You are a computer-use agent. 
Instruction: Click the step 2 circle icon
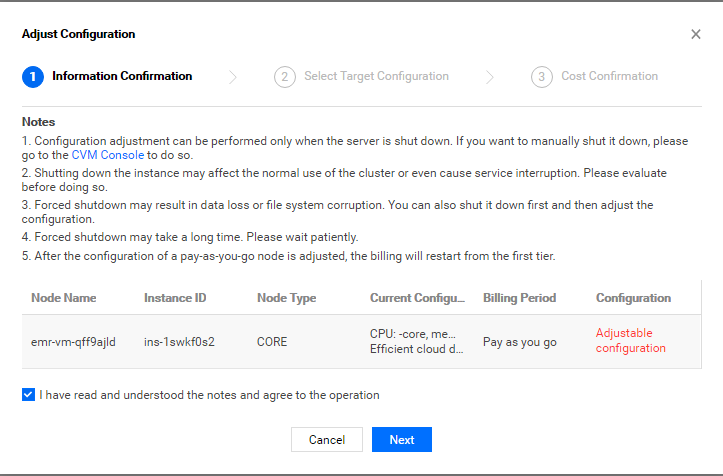click(x=284, y=77)
